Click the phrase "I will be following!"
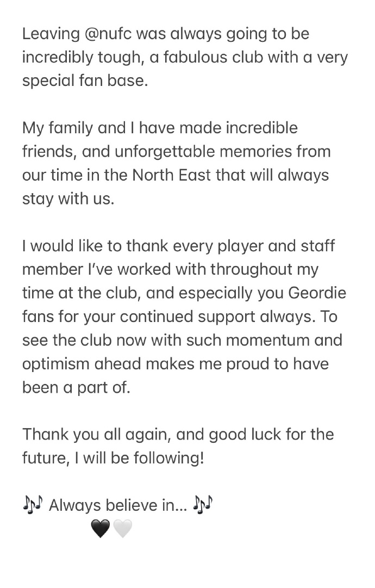375x588 pixels. tap(139, 458)
